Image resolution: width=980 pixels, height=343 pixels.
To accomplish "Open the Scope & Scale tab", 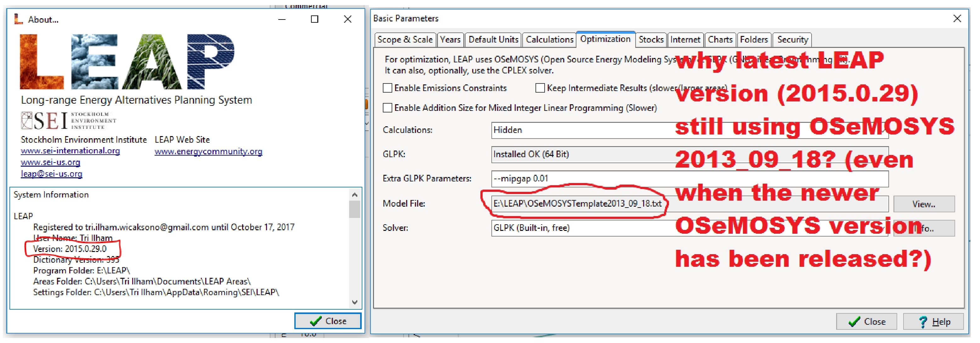I will (x=405, y=40).
